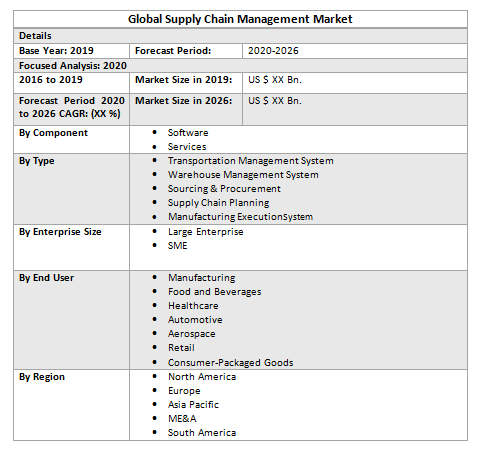Select 'Warehouse Management System' item
Image resolution: width=480 pixels, height=452 pixels.
tap(243, 175)
